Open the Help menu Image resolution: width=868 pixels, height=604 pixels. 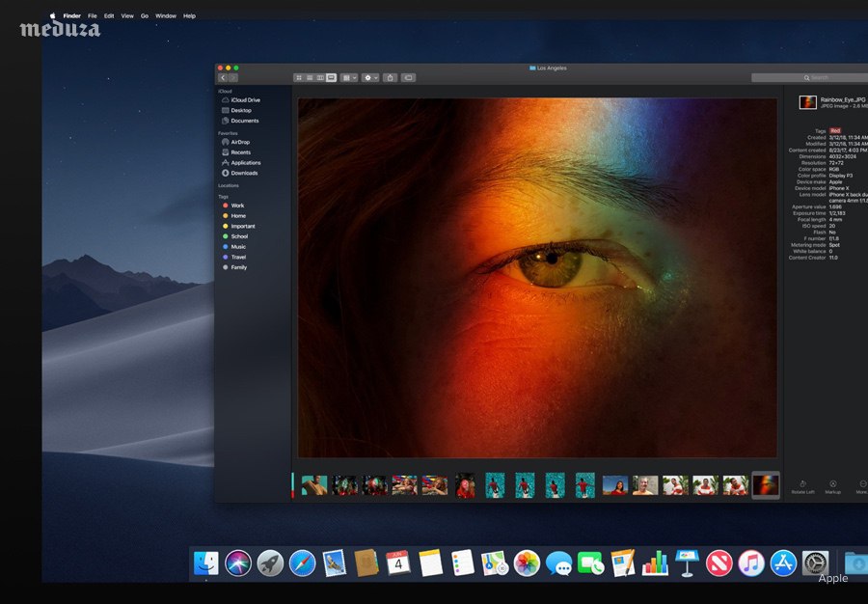[189, 16]
